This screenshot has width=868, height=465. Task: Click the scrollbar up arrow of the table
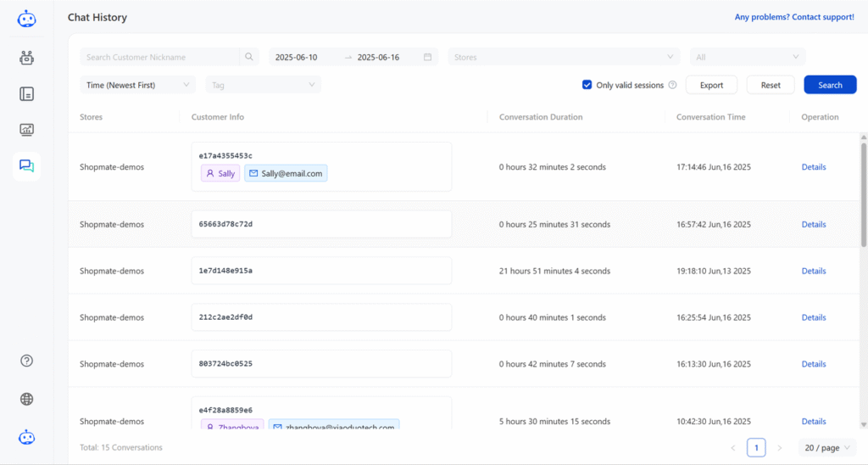864,137
